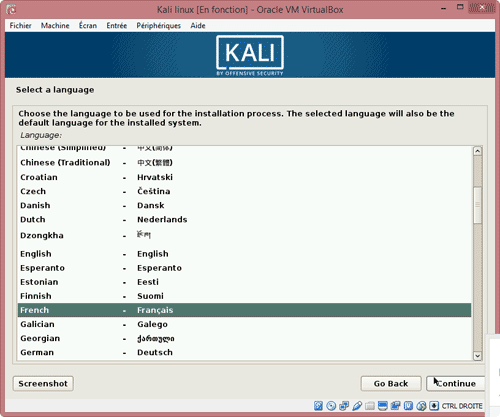Click the hard disk activity status icon
Image resolution: width=500 pixels, height=417 pixels.
(x=318, y=406)
